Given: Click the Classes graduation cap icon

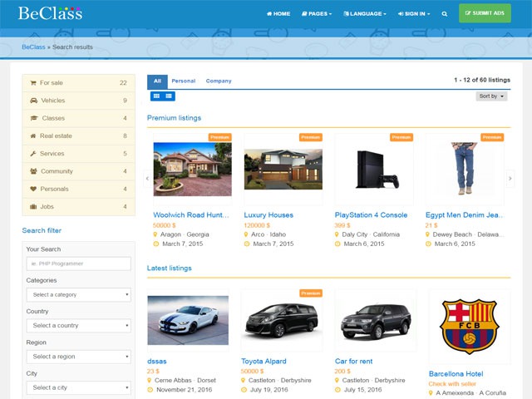Looking at the screenshot, I should pos(34,118).
